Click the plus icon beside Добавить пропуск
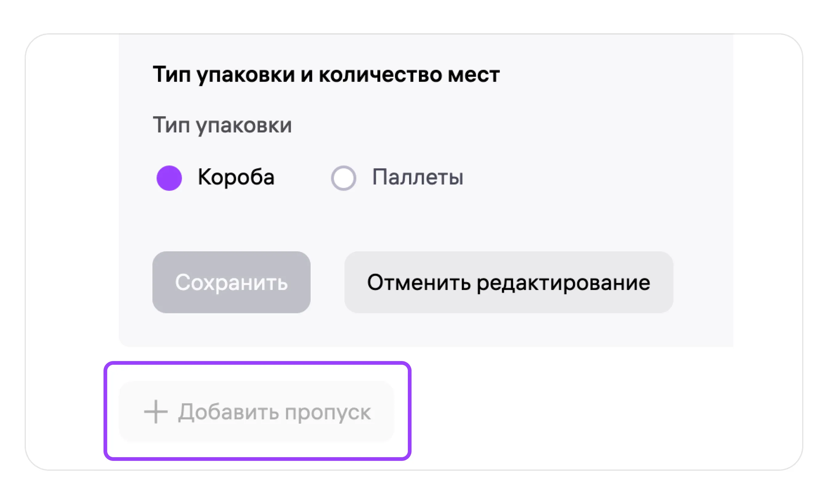Image resolution: width=828 pixels, height=504 pixels. coord(156,412)
